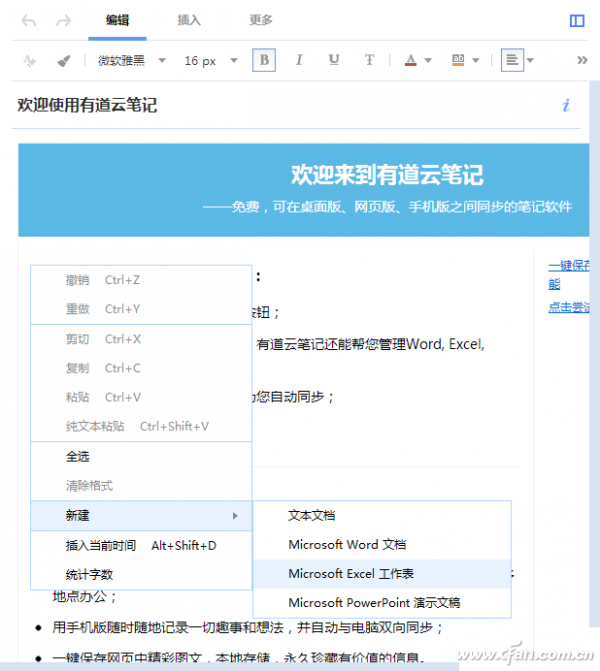Choose 复制 Ctrl+C in context menu

tap(141, 368)
